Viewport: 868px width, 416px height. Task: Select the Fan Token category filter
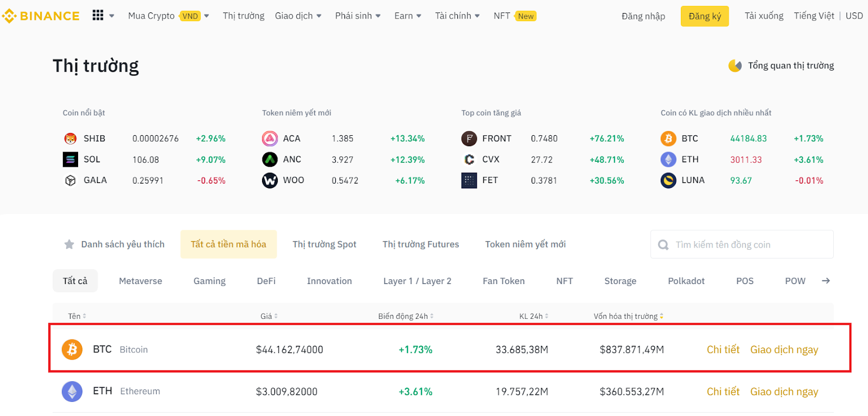click(x=504, y=281)
